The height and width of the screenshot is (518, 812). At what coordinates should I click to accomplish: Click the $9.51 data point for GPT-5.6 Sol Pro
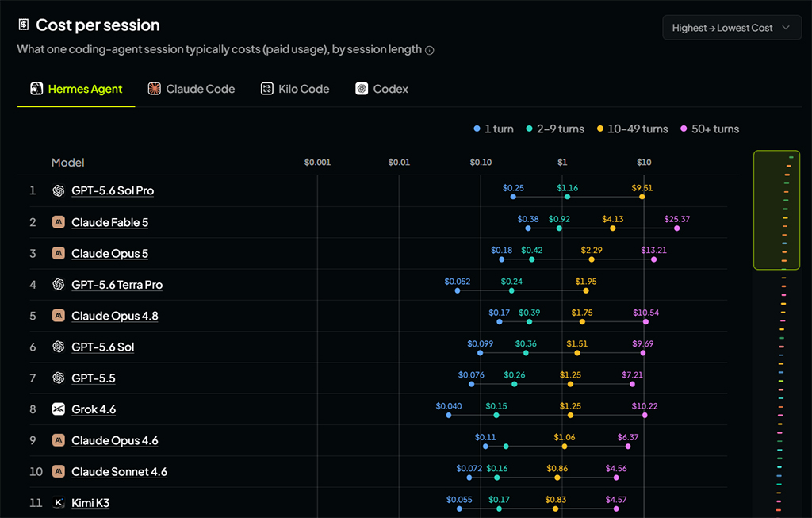click(642, 197)
